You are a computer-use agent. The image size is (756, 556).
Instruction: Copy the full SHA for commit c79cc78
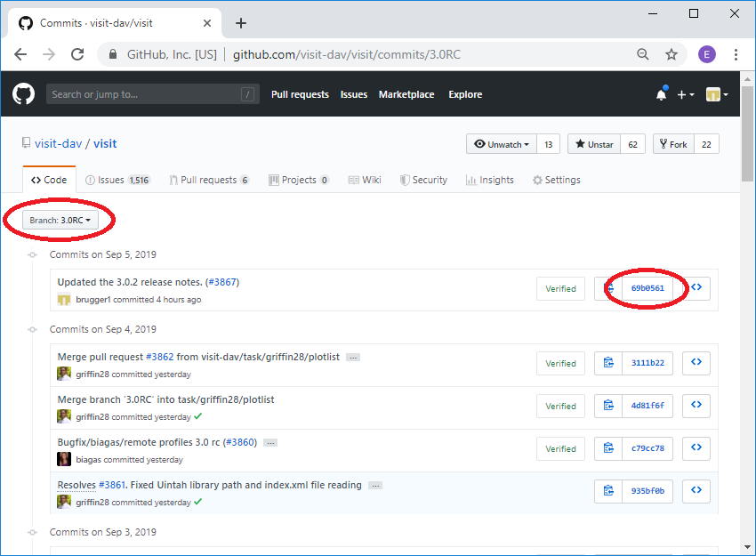pos(608,448)
